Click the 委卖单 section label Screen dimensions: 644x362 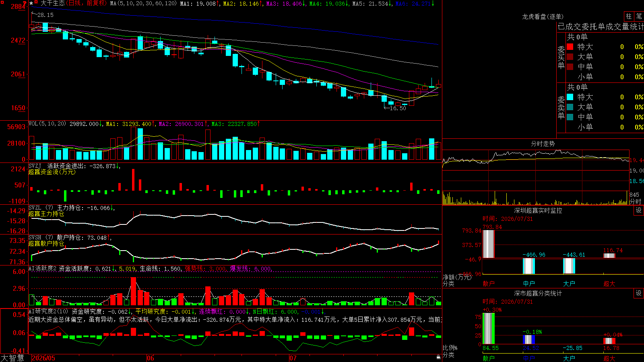click(x=561, y=107)
